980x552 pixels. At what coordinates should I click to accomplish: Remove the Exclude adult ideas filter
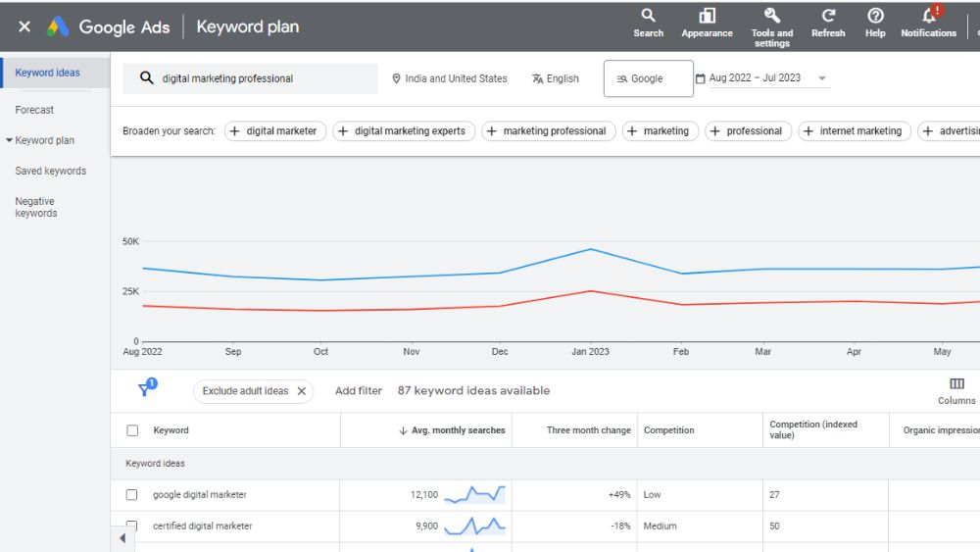[301, 390]
